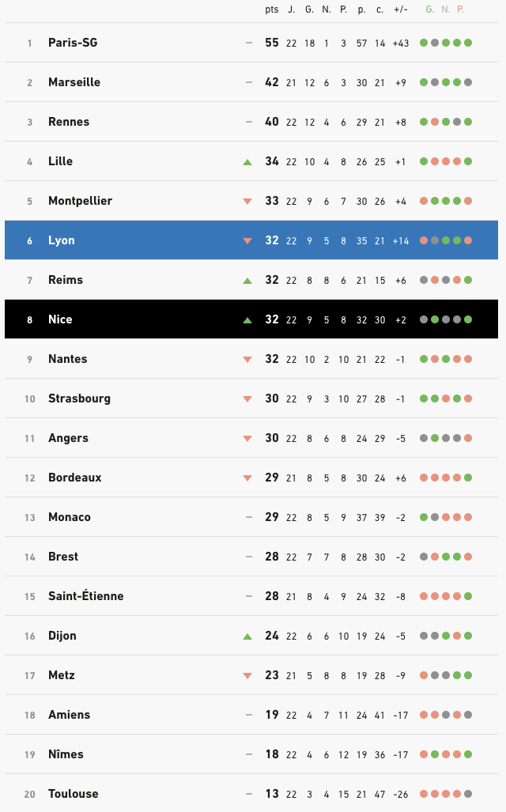Image resolution: width=506 pixels, height=812 pixels.
Task: Click Nice's green upward trend arrow
Action: click(247, 320)
